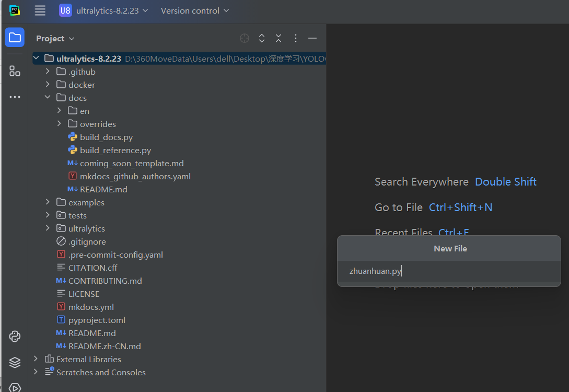The height and width of the screenshot is (392, 569).
Task: Click the Ctrl+Shift+N shortcut link
Action: pos(460,207)
